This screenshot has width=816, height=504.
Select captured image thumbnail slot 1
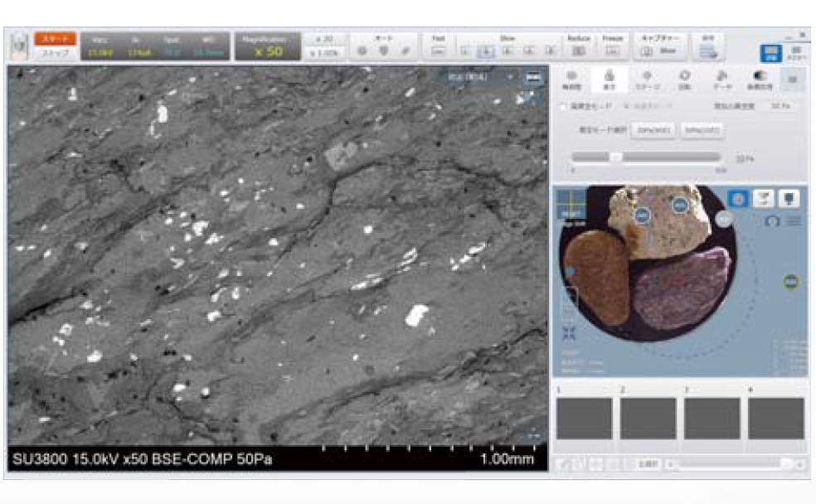(x=584, y=418)
